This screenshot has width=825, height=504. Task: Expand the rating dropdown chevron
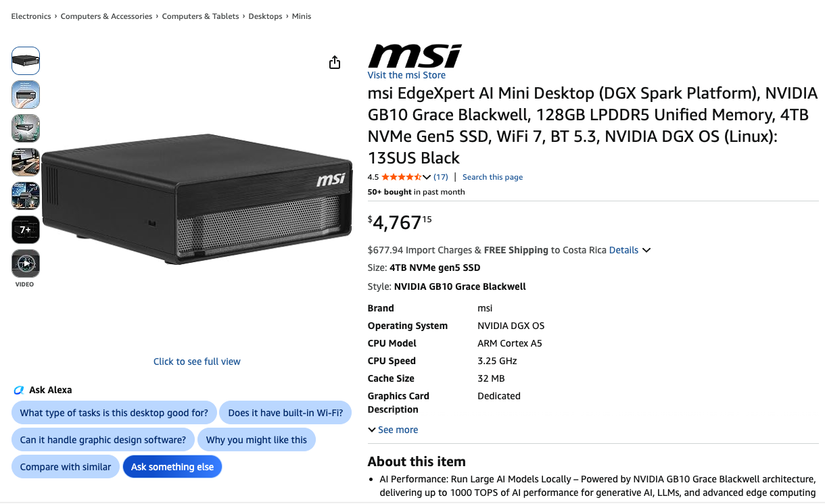pyautogui.click(x=427, y=177)
